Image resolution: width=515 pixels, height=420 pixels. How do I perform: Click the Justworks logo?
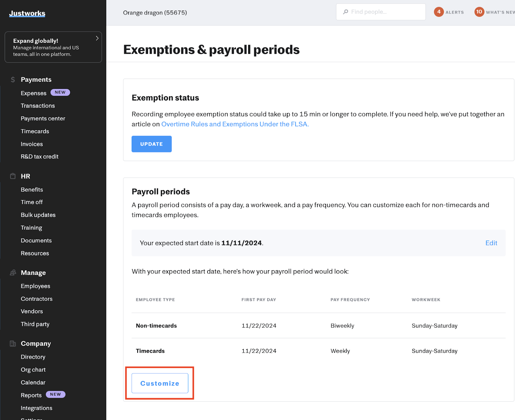27,14
